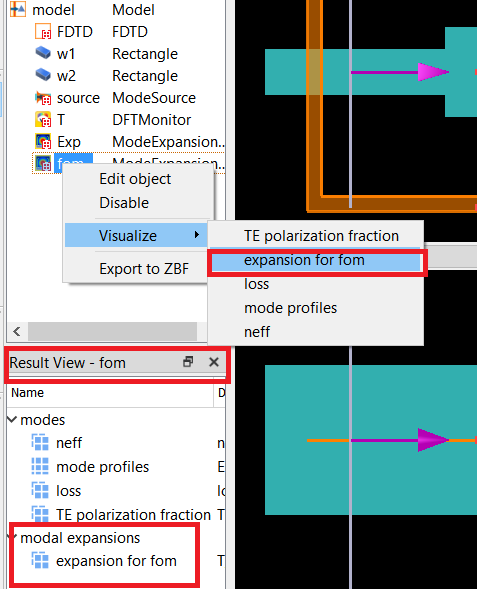Click the w2 rectangle icon
477x589 pixels.
tap(43, 75)
